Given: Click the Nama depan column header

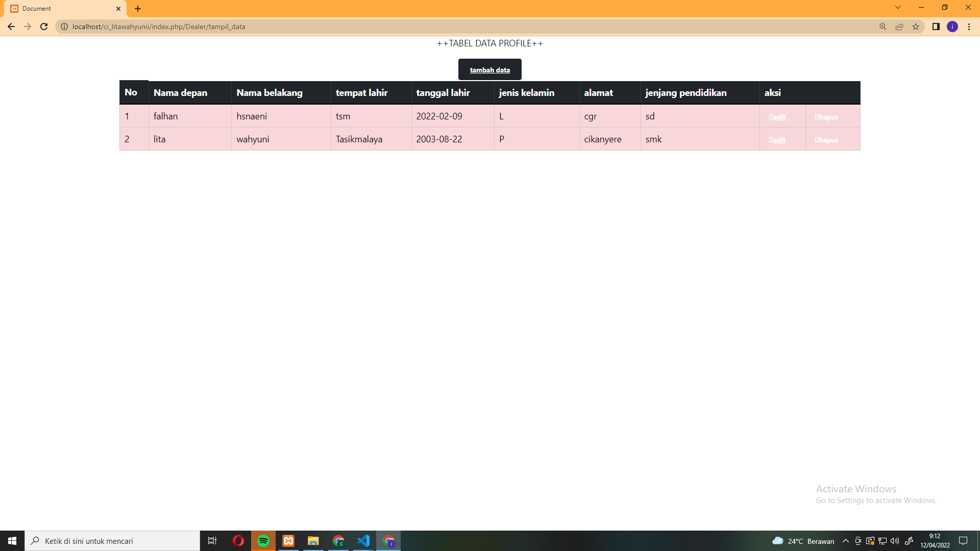Looking at the screenshot, I should (190, 93).
